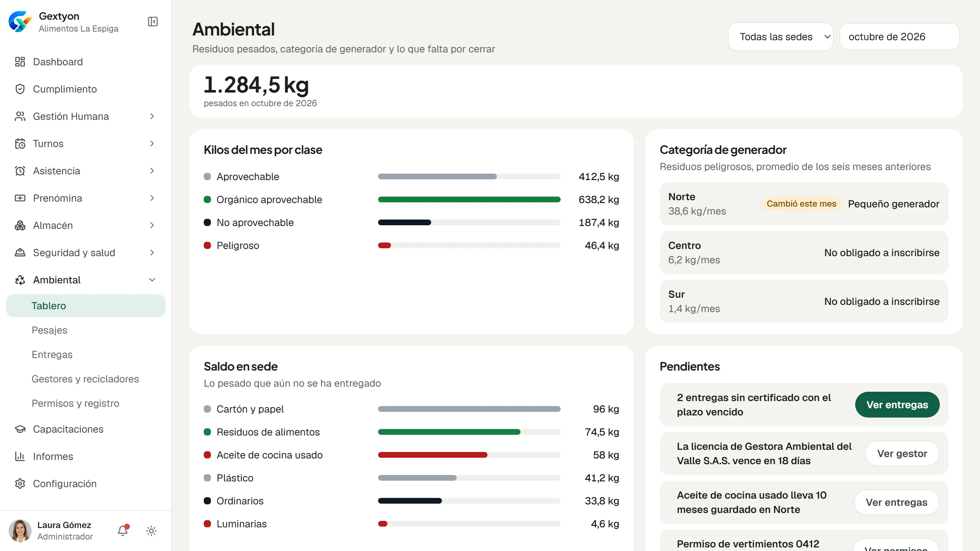Image resolution: width=980 pixels, height=551 pixels.
Task: Click octubre de 2026 month field
Action: (x=899, y=37)
